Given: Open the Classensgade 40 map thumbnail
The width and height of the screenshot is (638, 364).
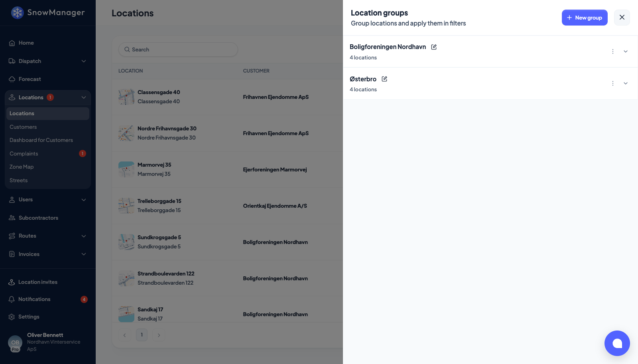Looking at the screenshot, I should pos(126,97).
